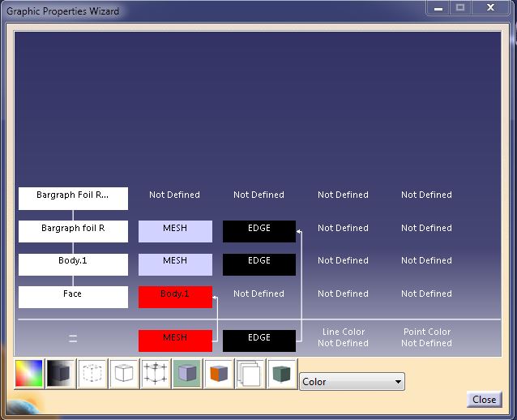517x420 pixels.
Task: Click red Body.1 swatch in Face row
Action: [x=175, y=297]
